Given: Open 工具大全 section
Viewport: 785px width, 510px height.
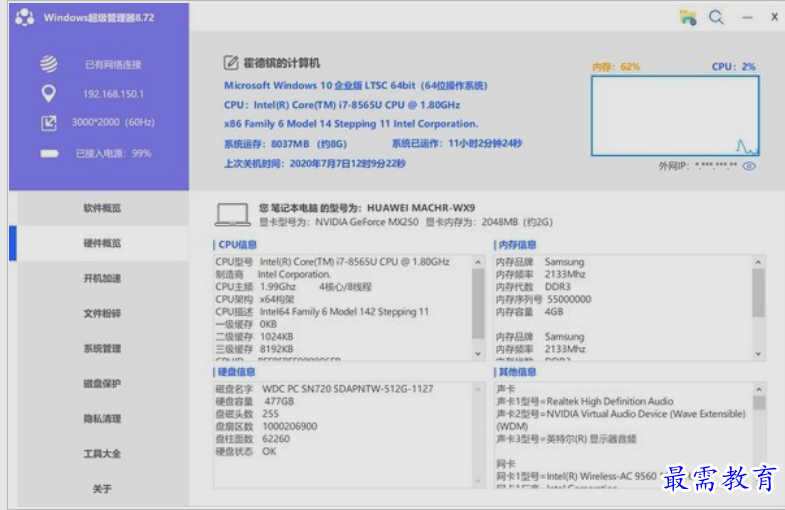Looking at the screenshot, I should (x=102, y=453).
